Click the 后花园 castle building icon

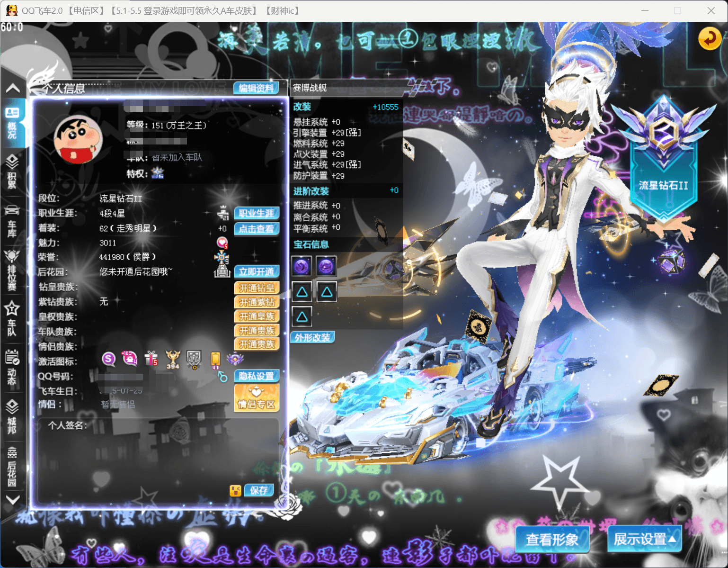tap(222, 271)
